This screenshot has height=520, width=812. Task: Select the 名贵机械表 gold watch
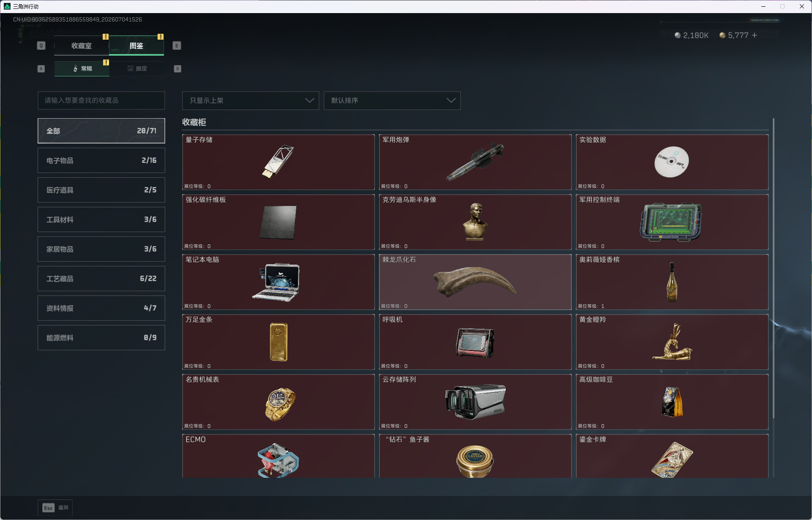(x=278, y=402)
